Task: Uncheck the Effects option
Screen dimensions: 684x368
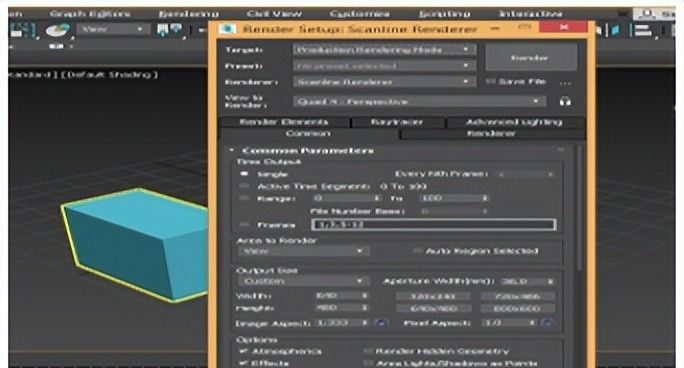Action: [x=243, y=363]
